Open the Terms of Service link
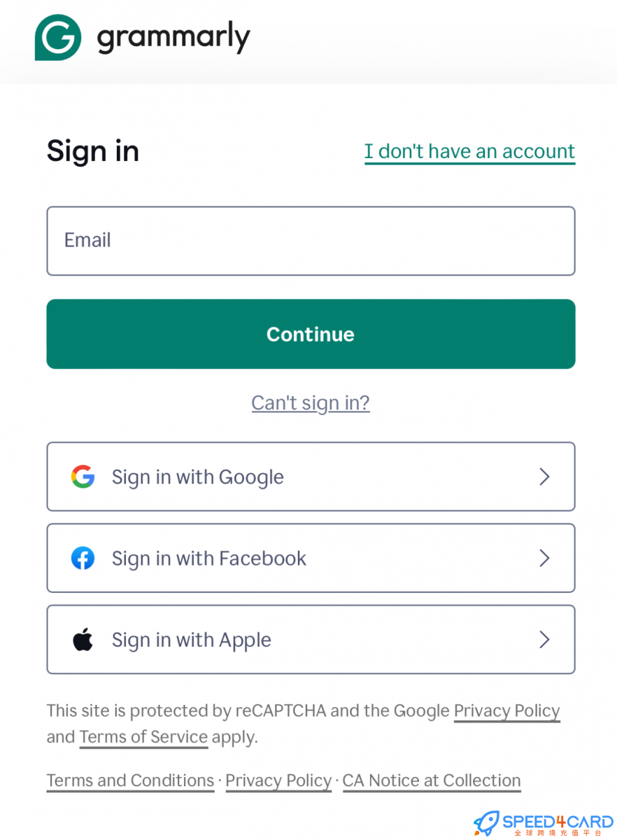This screenshot has height=840, width=617. (x=143, y=736)
